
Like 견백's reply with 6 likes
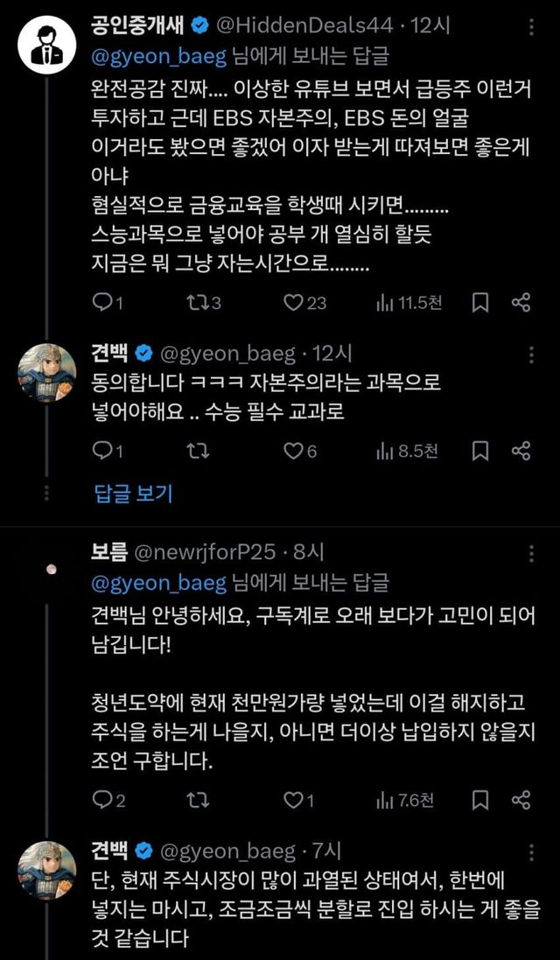pos(293,452)
